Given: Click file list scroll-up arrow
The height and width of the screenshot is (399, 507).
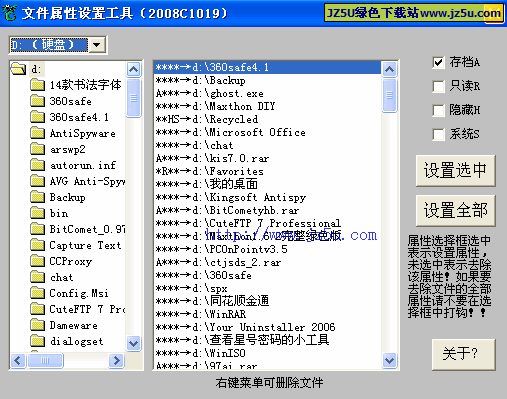Looking at the screenshot, I should tap(389, 69).
